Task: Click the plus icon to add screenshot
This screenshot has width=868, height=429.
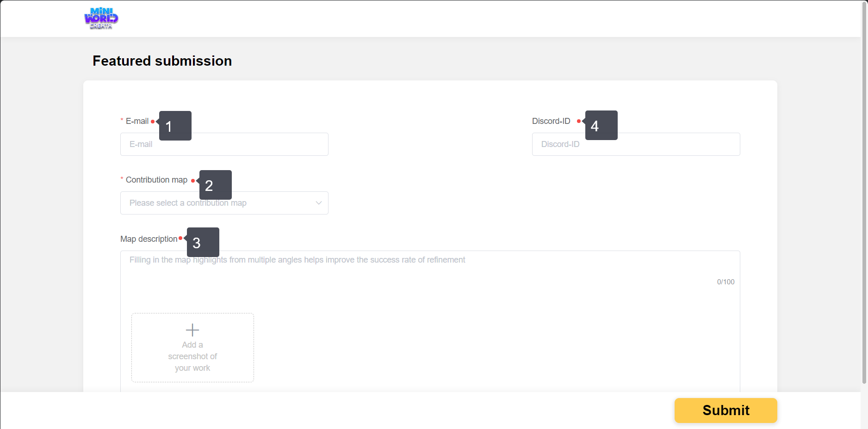Action: click(x=192, y=330)
